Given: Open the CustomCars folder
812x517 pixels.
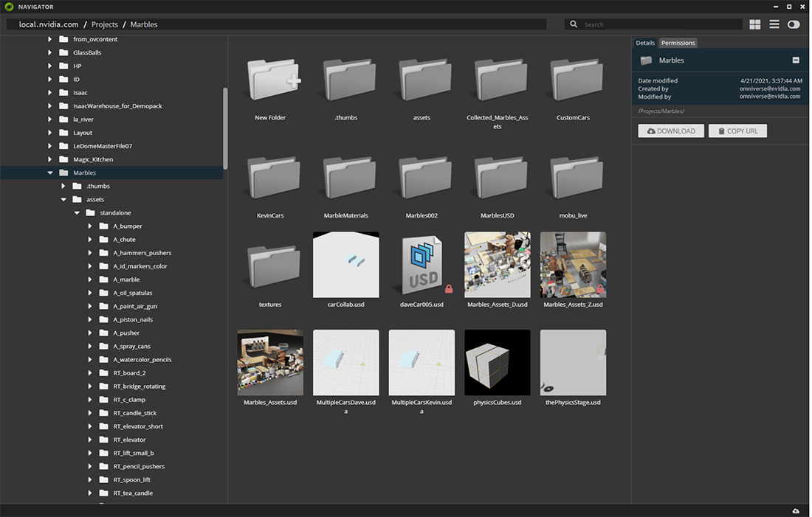Looking at the screenshot, I should coord(576,80).
